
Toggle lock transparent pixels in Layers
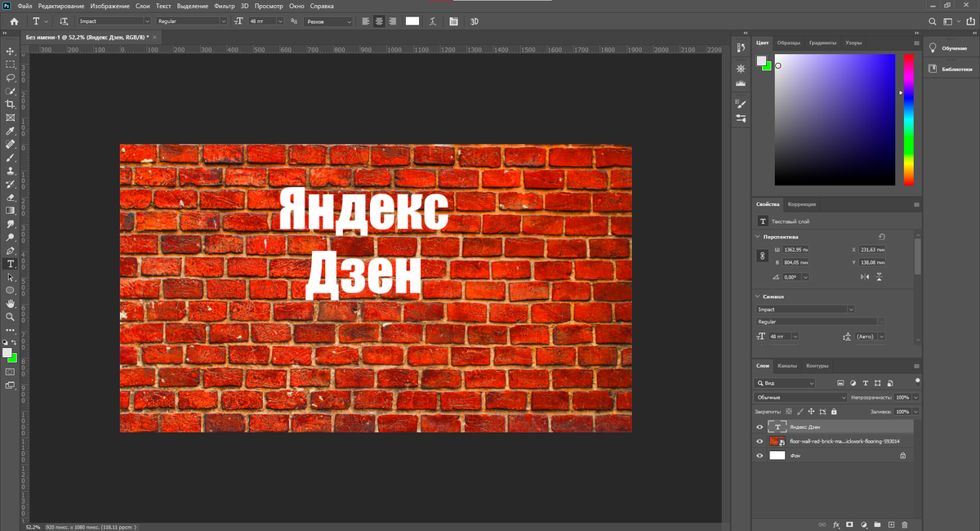789,412
